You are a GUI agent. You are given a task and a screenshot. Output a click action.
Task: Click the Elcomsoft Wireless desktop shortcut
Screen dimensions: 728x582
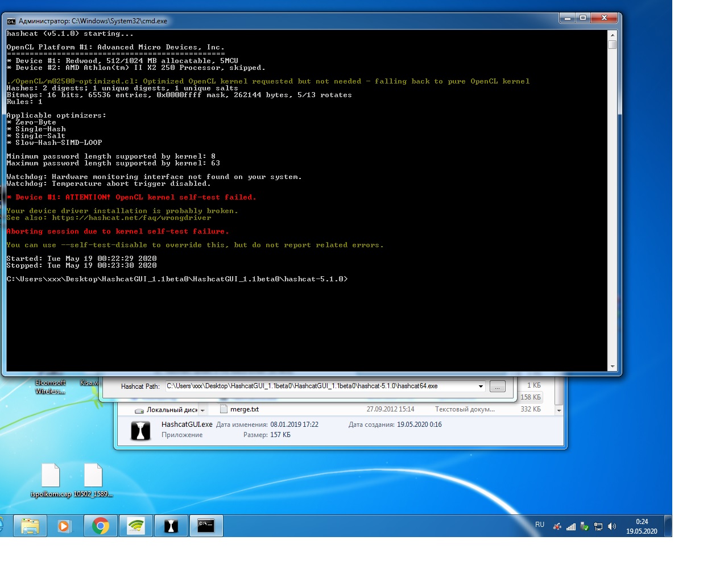click(x=50, y=386)
